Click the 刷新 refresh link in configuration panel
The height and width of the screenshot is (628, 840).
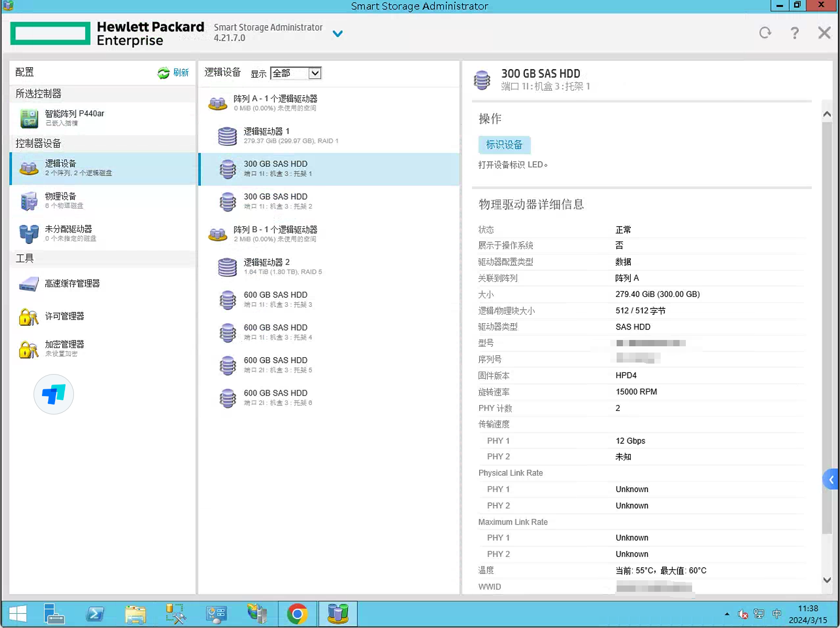click(x=174, y=73)
